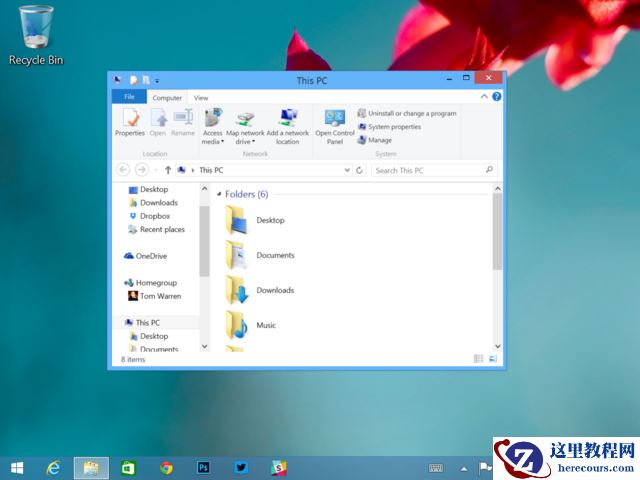Viewport: 640px width, 480px height.
Task: Open the touch keyboard tray icon
Action: (436, 468)
